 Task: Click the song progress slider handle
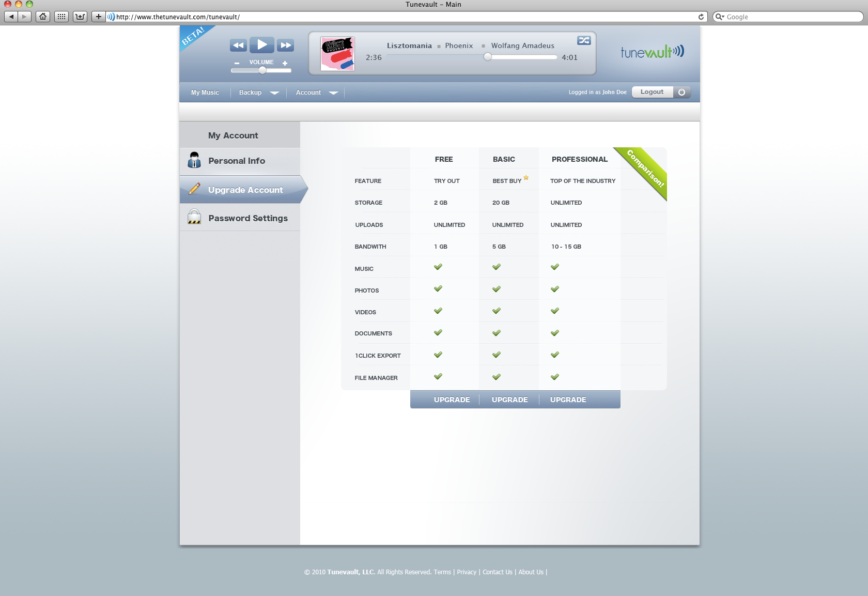[488, 57]
